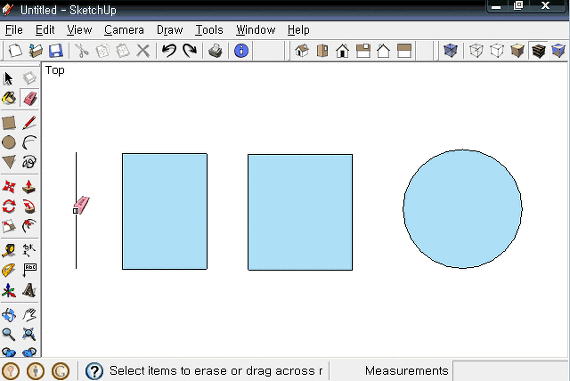Image resolution: width=570 pixels, height=381 pixels.
Task: Open the Tools menu
Action: click(x=209, y=30)
